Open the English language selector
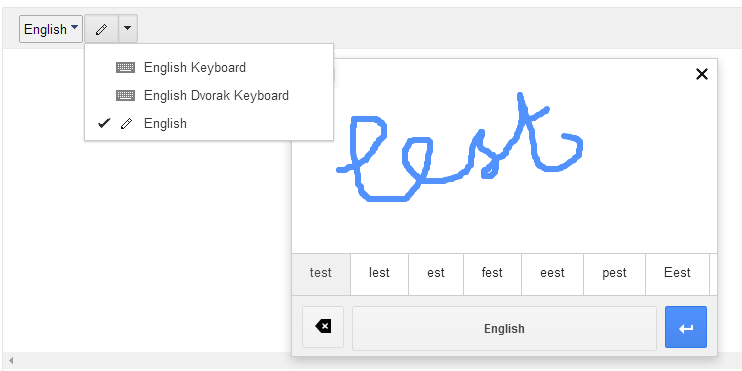Viewport: 742px width, 371px height. (x=51, y=29)
